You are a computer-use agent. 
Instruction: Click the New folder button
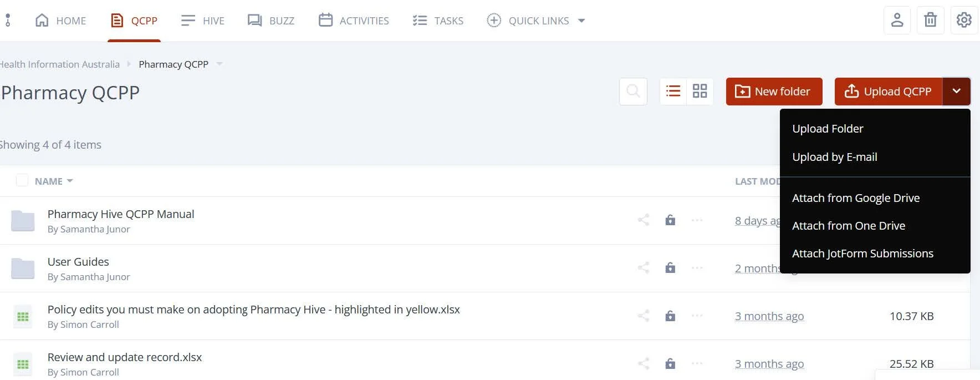pyautogui.click(x=774, y=91)
